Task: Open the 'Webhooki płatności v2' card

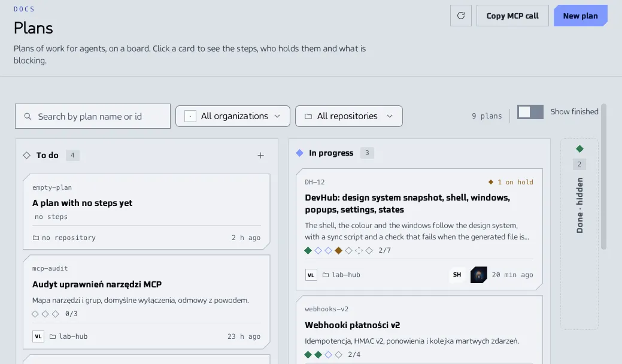Action: 419,330
